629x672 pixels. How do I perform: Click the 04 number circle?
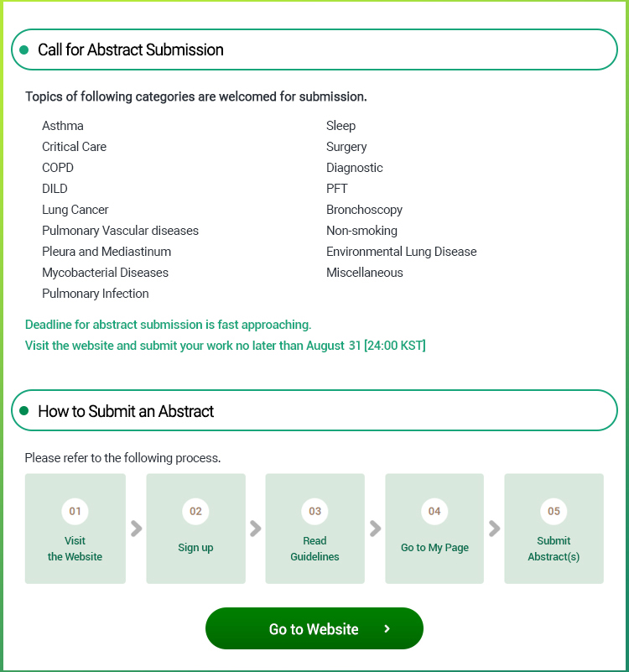[434, 511]
